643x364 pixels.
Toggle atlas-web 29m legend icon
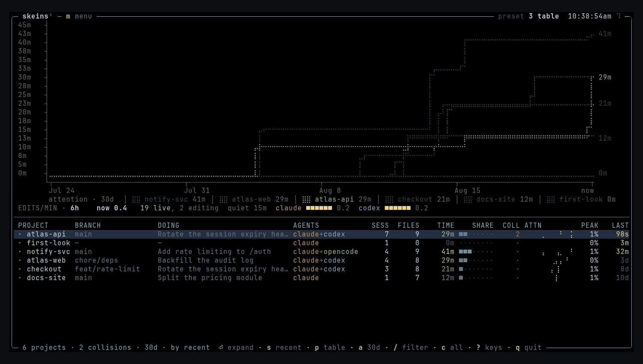point(223,200)
